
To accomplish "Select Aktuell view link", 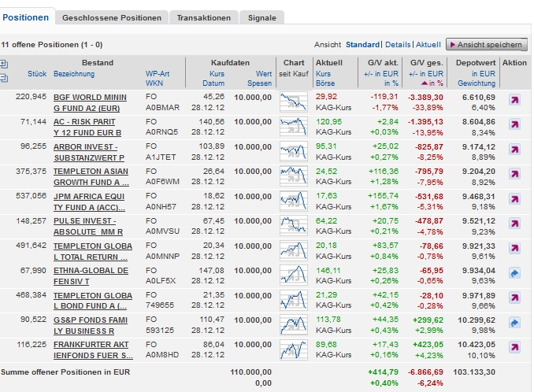I will [428, 45].
